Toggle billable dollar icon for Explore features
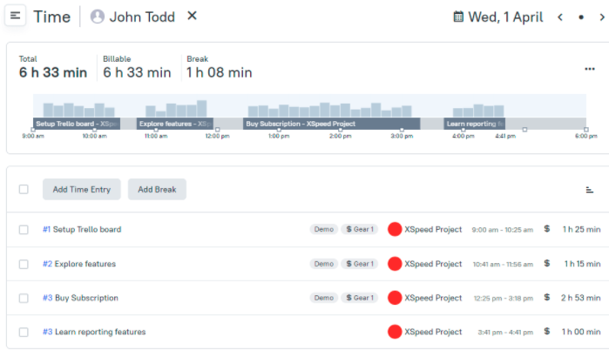609x364 pixels. click(547, 264)
